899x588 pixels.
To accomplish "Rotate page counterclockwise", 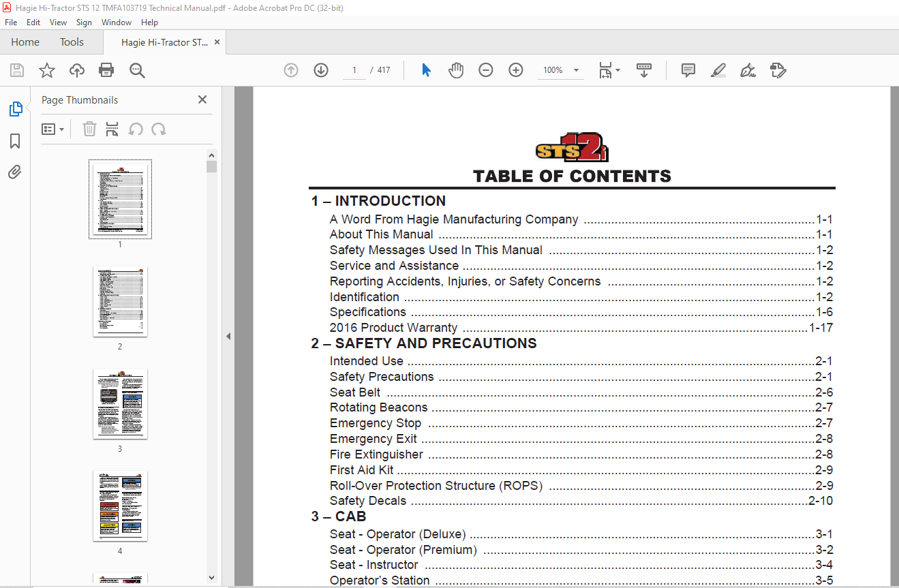I will (136, 129).
